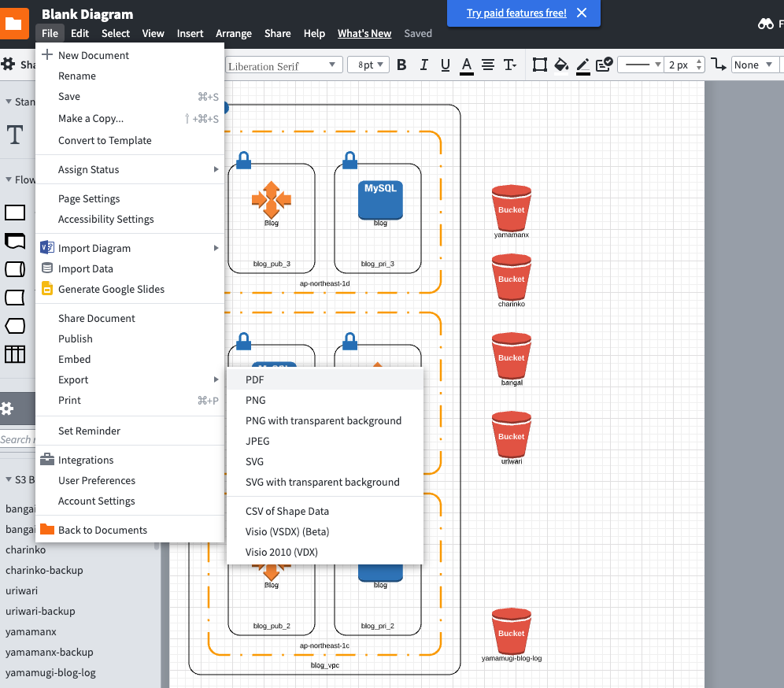The height and width of the screenshot is (688, 784).
Task: Select the rectangle Process flowchart shape
Action: (x=15, y=213)
